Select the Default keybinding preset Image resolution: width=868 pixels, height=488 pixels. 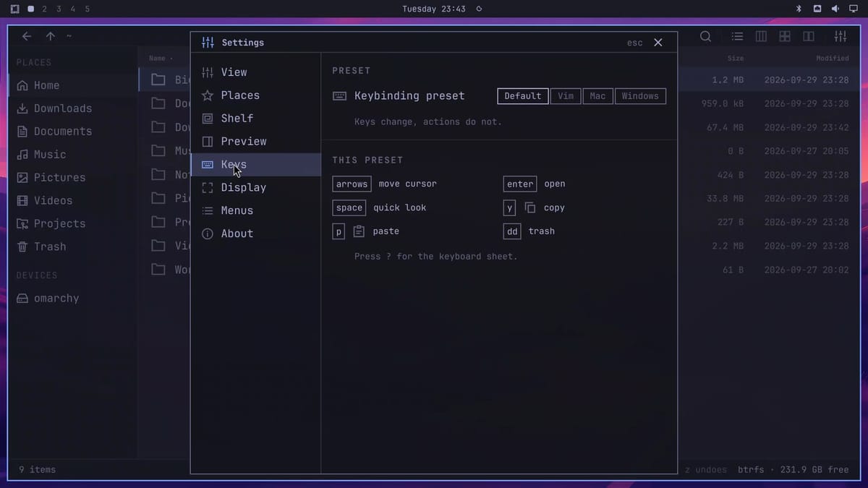click(x=523, y=96)
